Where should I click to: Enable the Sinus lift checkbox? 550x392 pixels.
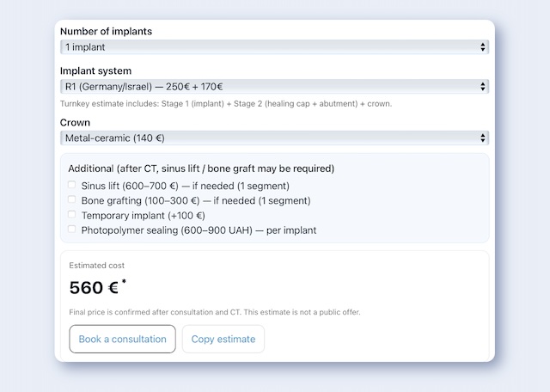[x=72, y=185]
